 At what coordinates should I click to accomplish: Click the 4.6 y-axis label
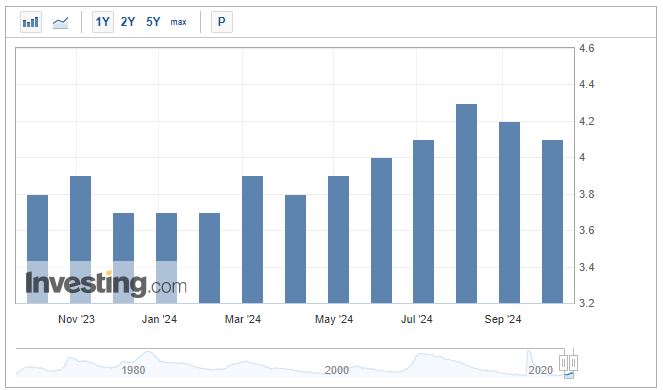586,49
